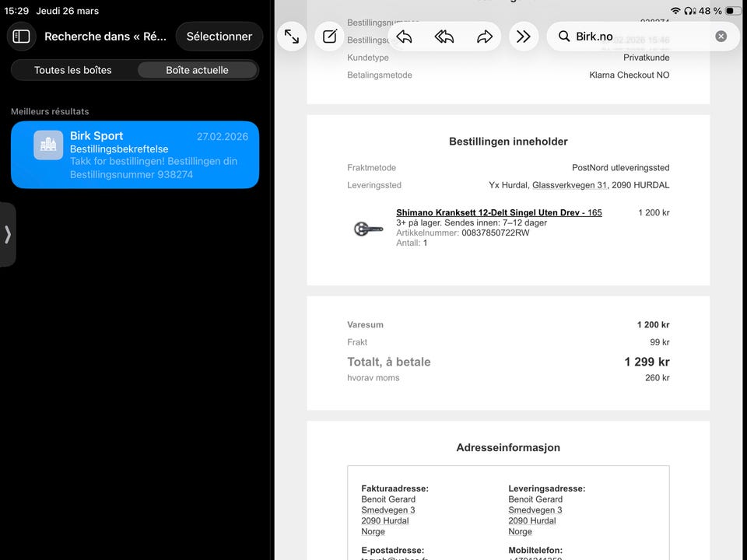Screen dimensions: 747x560
Task: Show more toolbar actions chevrons
Action: (523, 37)
